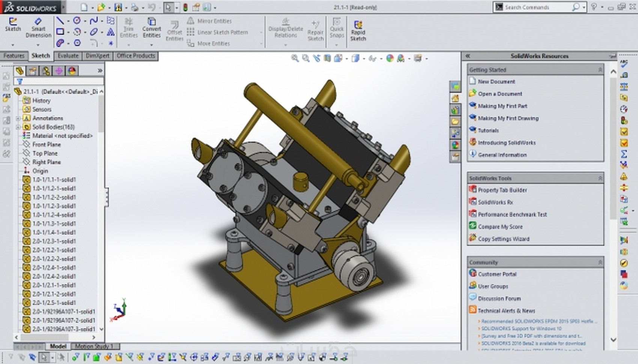Image resolution: width=638 pixels, height=364 pixels.
Task: Select body 1.0-1/1.2-3-solid1
Action: 54,206
